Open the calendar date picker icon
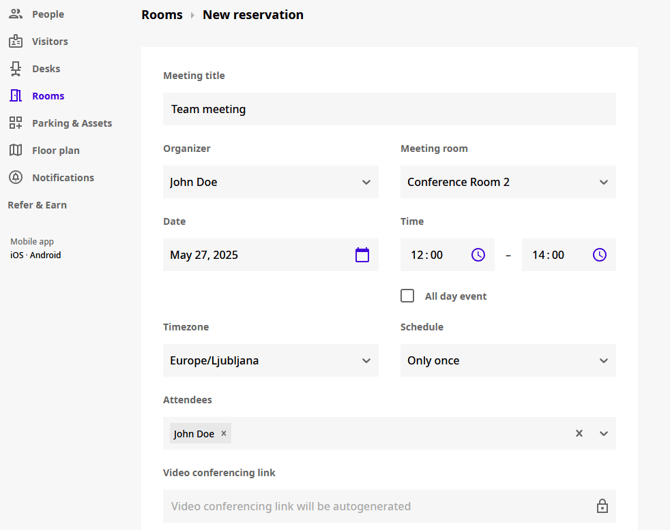Viewport: 670px width, 530px height. click(x=362, y=255)
